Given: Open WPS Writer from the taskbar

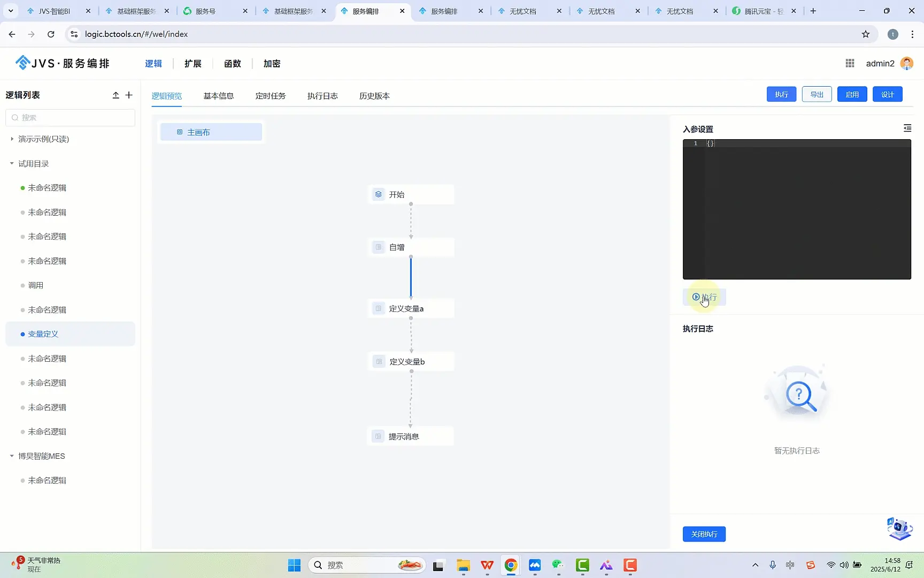Looking at the screenshot, I should [487, 565].
